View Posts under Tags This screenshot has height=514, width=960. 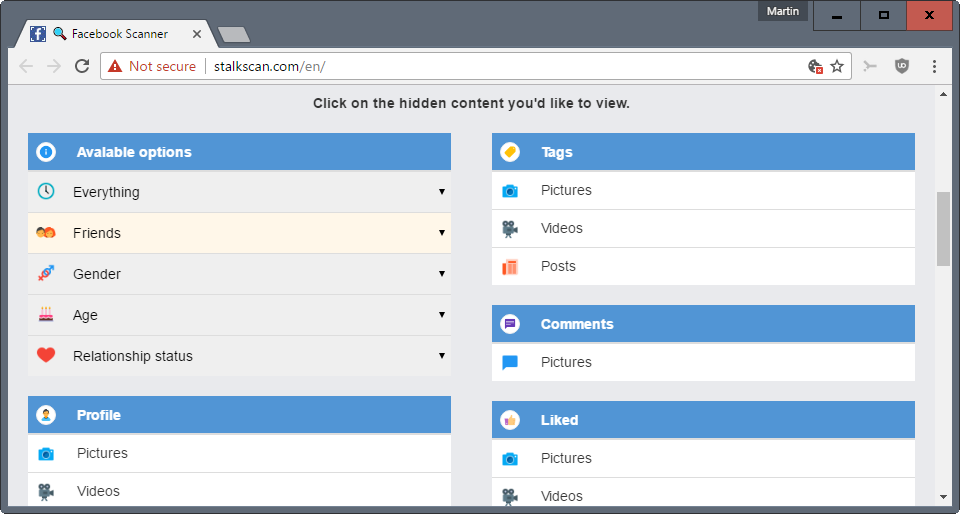[703, 266]
